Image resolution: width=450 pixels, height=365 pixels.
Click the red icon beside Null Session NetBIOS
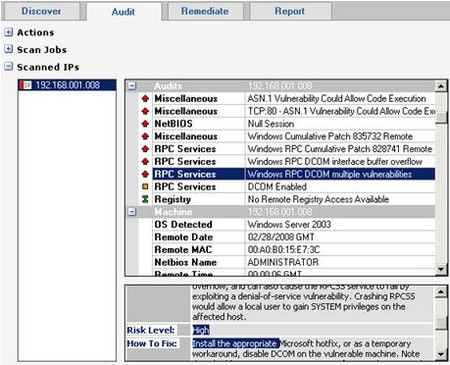coord(145,124)
